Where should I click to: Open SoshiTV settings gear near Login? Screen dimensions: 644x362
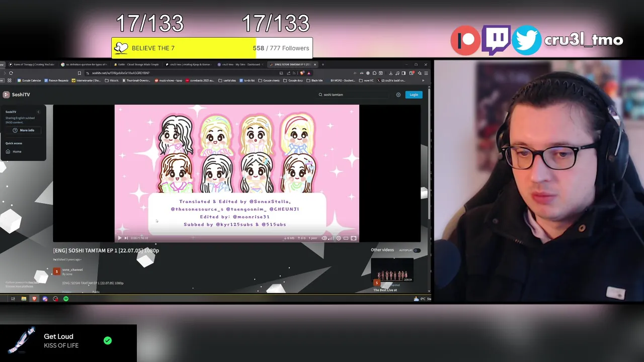pos(398,95)
